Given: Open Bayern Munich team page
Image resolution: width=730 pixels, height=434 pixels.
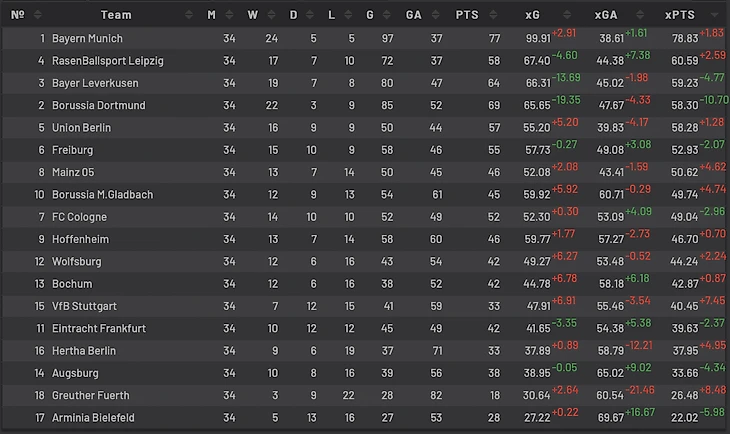Looking at the screenshot, I should point(90,38).
